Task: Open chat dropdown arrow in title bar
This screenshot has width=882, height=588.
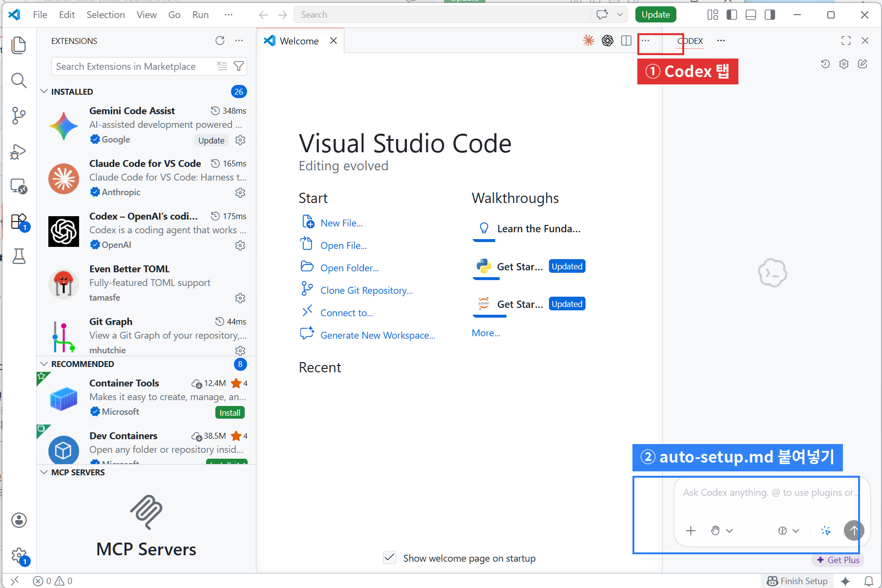Action: coord(620,15)
